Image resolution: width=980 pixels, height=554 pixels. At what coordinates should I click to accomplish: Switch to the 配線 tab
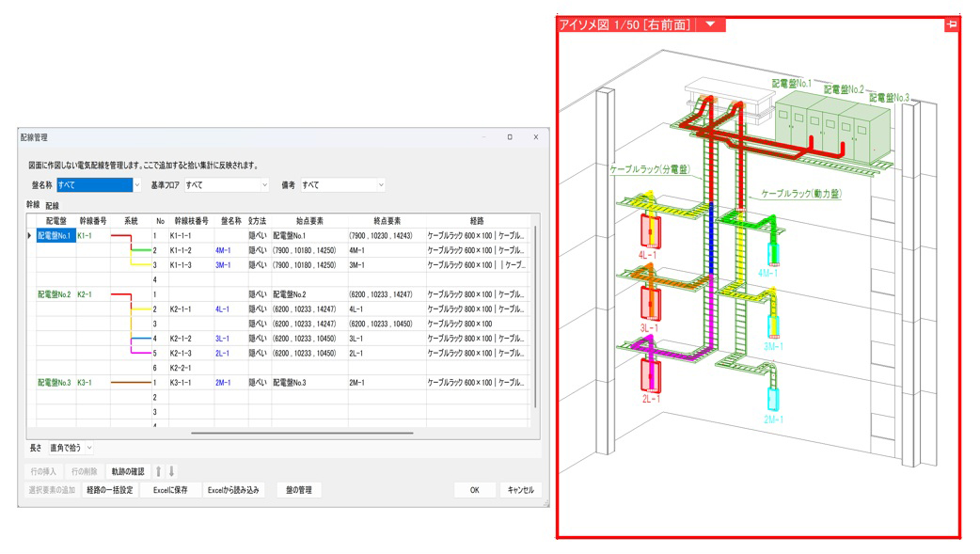tap(53, 205)
